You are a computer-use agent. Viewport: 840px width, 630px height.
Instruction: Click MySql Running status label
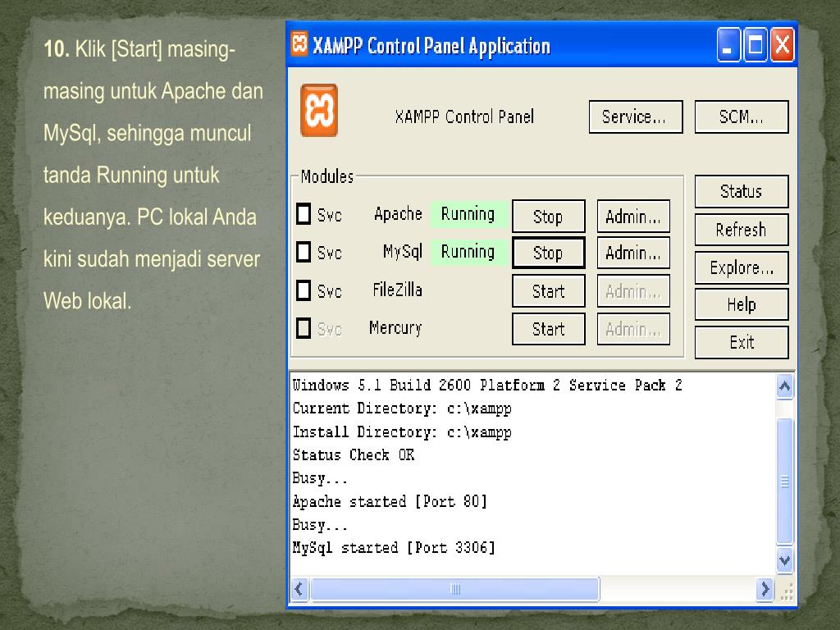coord(468,252)
